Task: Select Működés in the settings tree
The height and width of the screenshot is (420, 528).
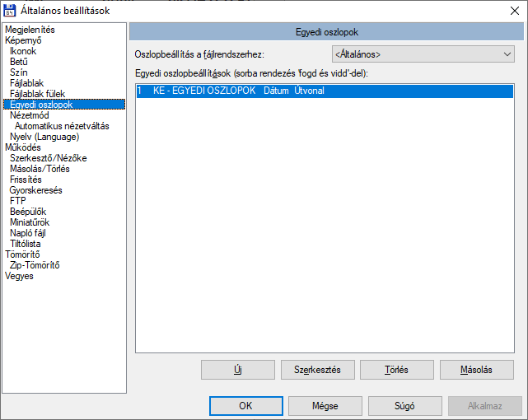Action: [23, 147]
